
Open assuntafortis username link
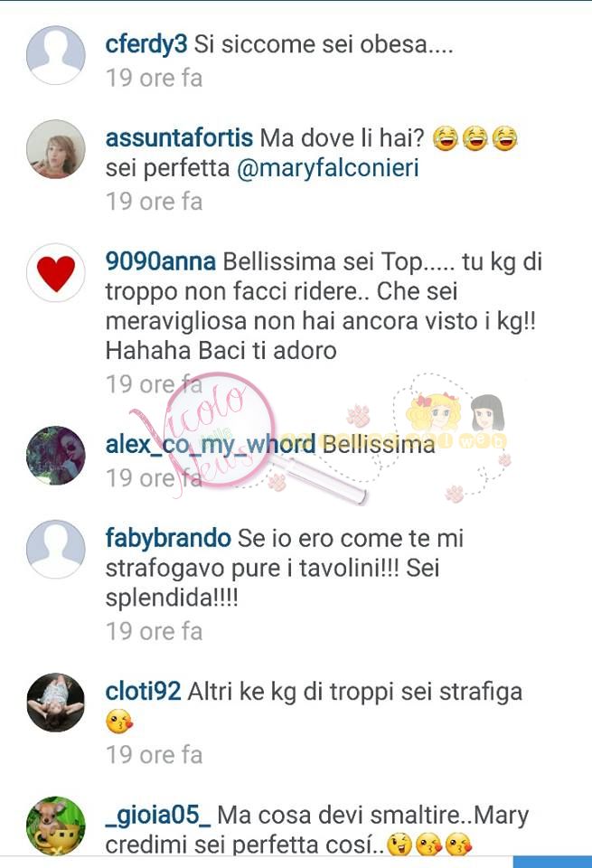pyautogui.click(x=179, y=137)
